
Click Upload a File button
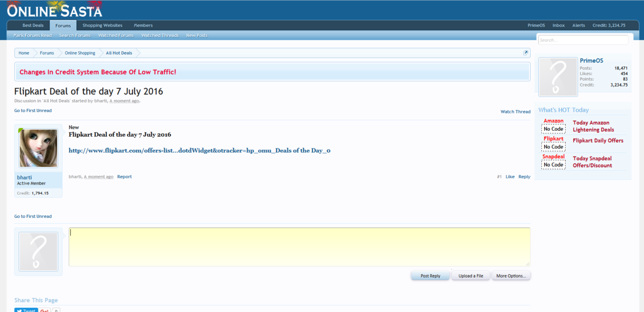pos(471,276)
